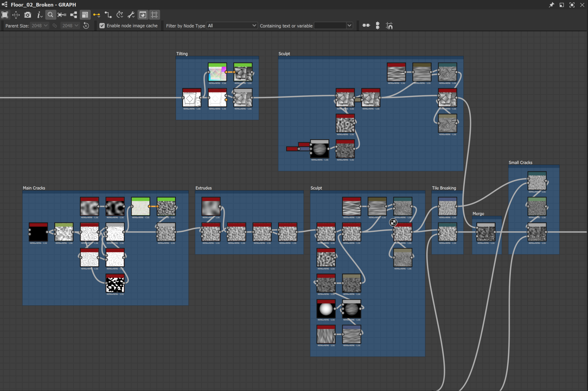Click the vertical node alignment icon
588x391 pixels.
(377, 26)
